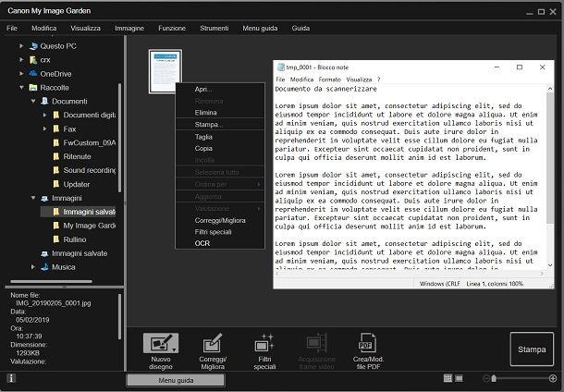Choose Correggi/Migliora from context menu
This screenshot has height=392, width=564.
(220, 220)
